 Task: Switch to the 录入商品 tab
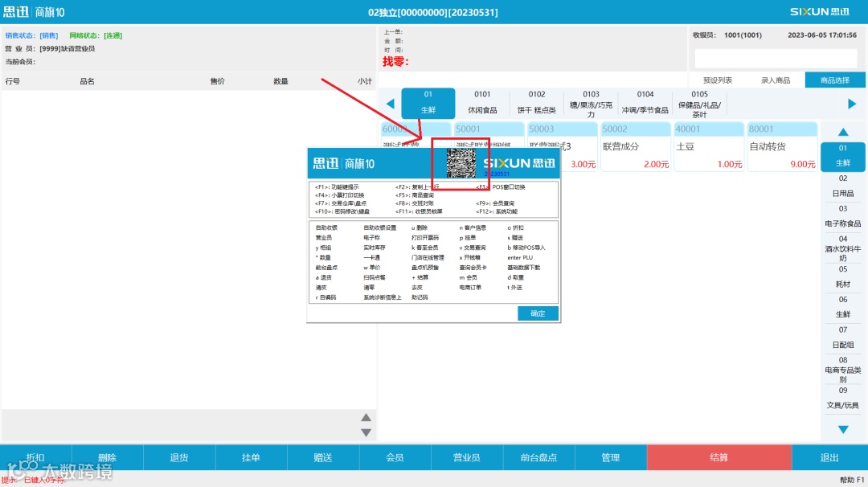click(x=776, y=80)
